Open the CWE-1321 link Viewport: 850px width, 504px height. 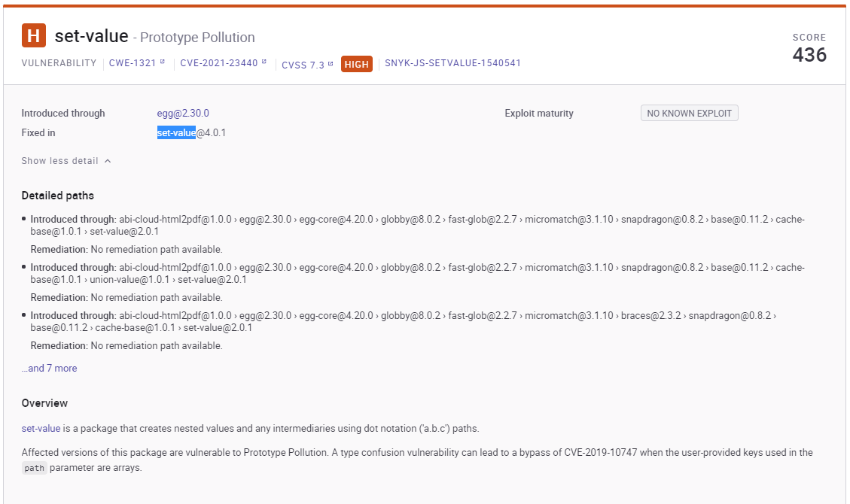(x=133, y=62)
